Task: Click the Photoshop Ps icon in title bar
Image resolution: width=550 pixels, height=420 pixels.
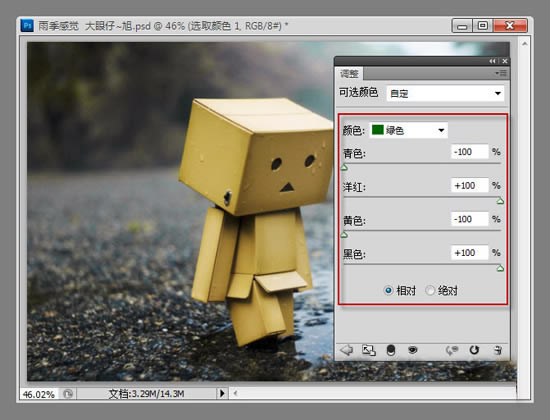Action: pyautogui.click(x=27, y=26)
